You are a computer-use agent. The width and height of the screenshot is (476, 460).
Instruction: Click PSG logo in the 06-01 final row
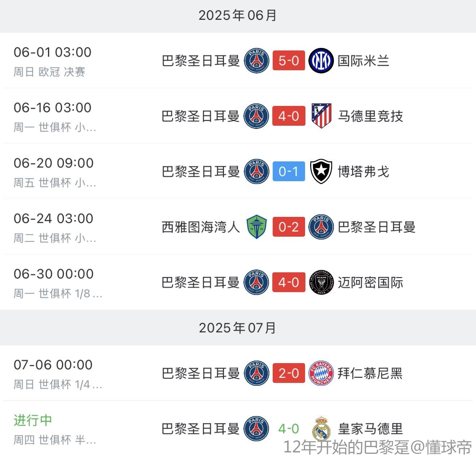pyautogui.click(x=256, y=61)
